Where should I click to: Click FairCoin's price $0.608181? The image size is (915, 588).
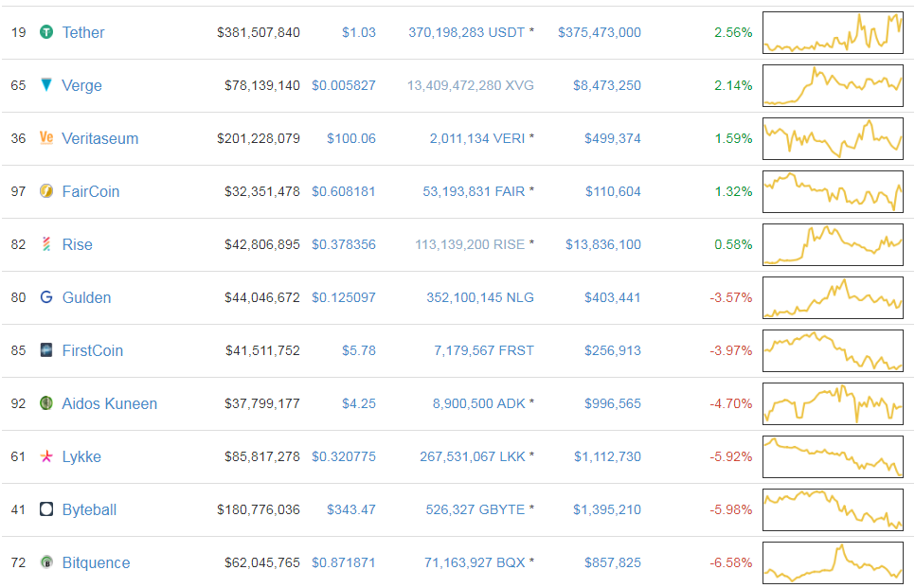click(x=343, y=192)
